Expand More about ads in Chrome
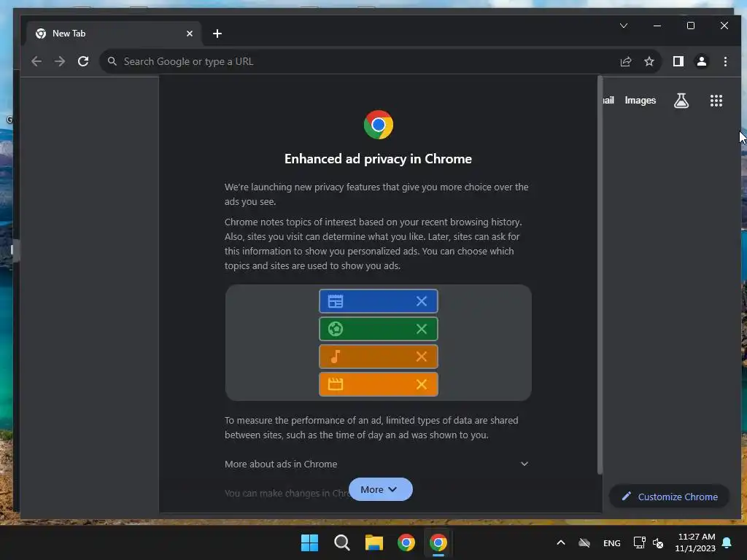 click(377, 464)
